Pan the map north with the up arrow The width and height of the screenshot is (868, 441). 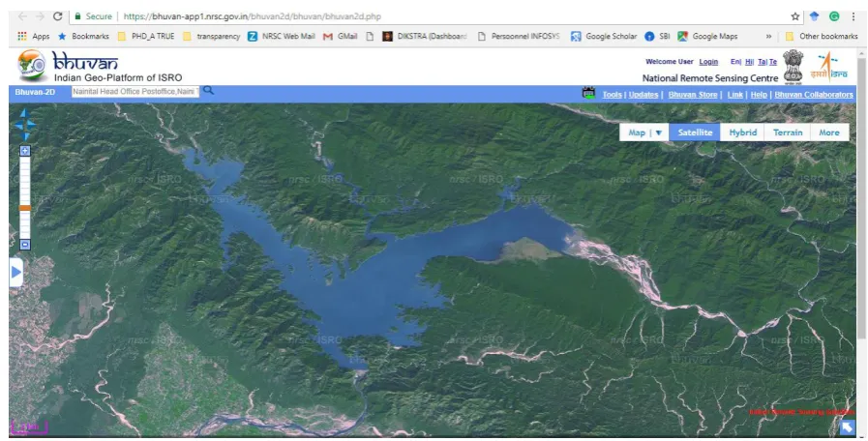(25, 113)
